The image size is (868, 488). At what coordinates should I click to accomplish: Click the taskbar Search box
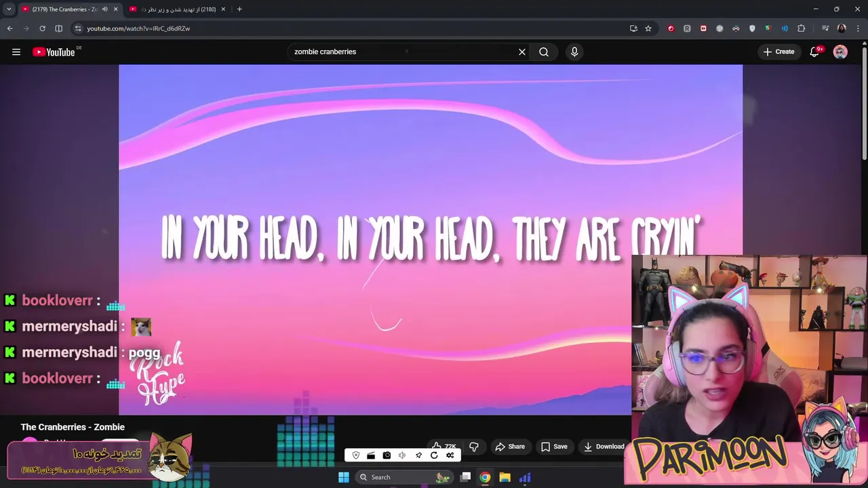click(x=403, y=477)
